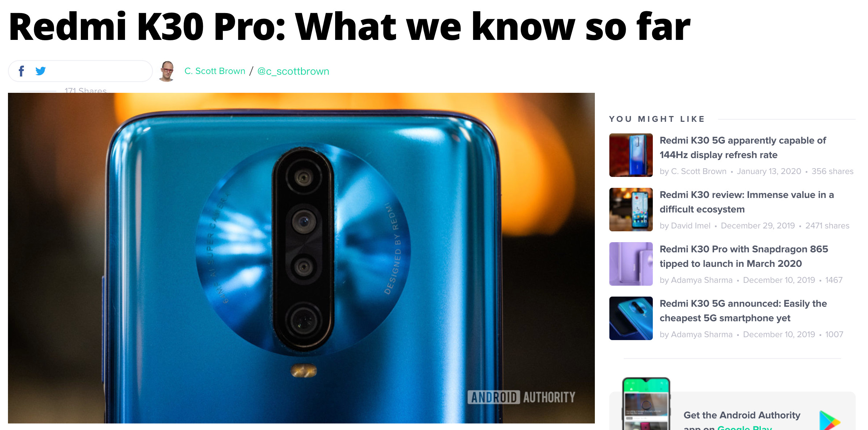Click dark blue Redmi K30 5G thumbnail
Screen dimensions: 868x430
(631, 318)
